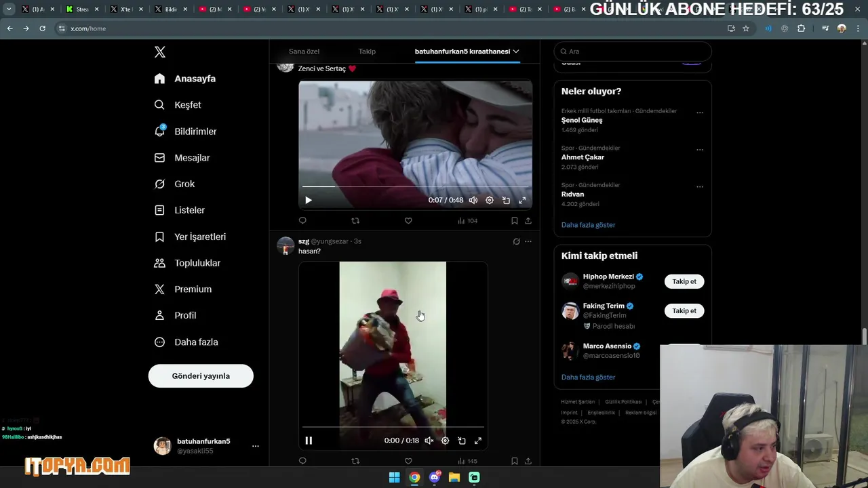Follow Hiphop Merkezi with Takip et

(x=684, y=281)
